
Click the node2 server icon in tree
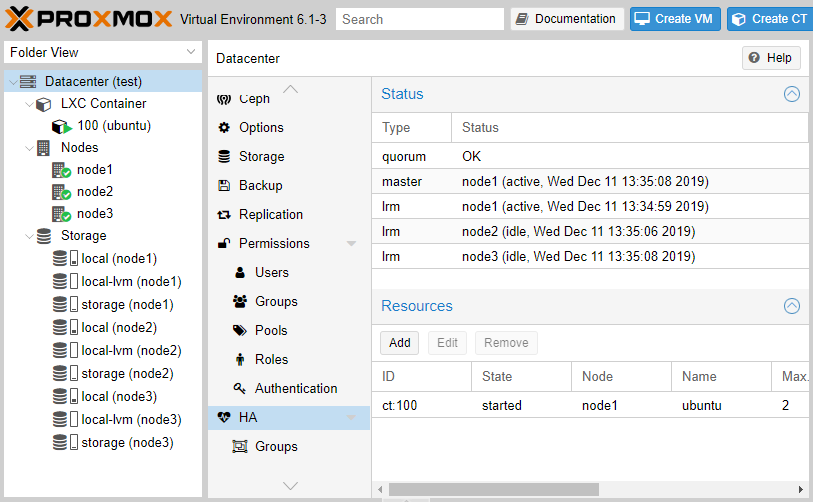(x=61, y=192)
